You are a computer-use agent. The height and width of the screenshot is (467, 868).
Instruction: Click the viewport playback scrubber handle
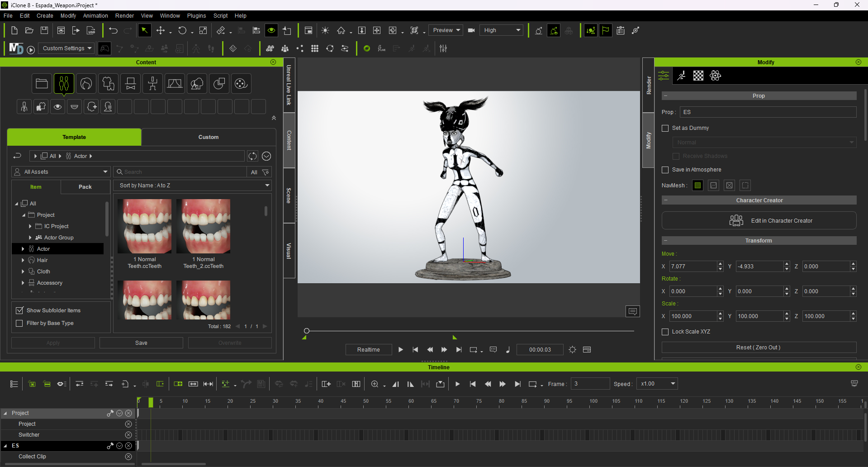[307, 331]
